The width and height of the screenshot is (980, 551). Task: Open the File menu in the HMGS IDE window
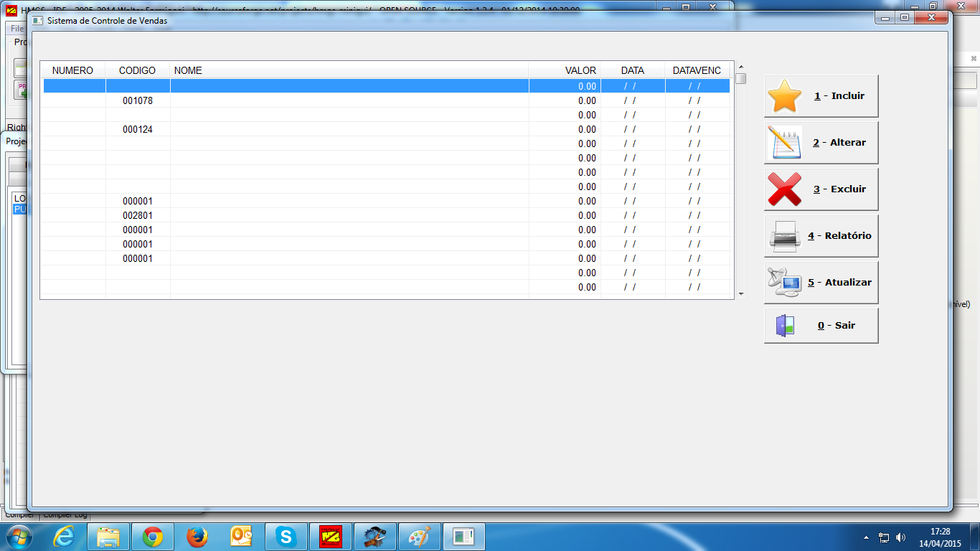tap(17, 29)
